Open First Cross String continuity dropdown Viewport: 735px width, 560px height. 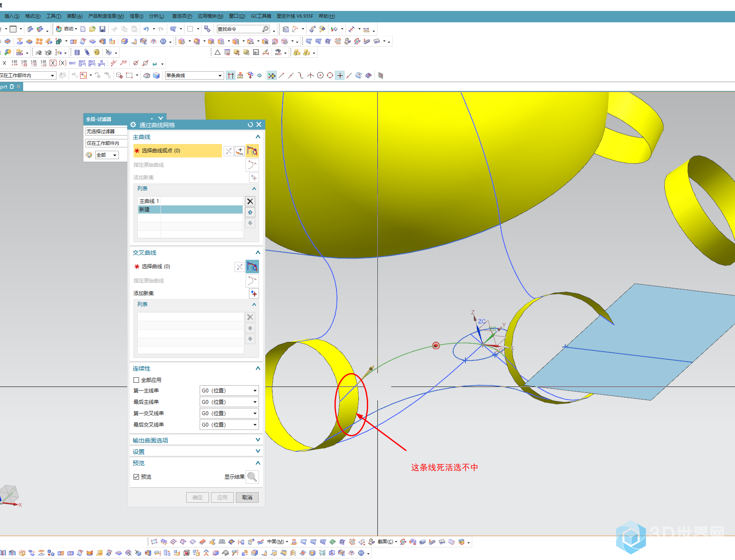(x=229, y=413)
